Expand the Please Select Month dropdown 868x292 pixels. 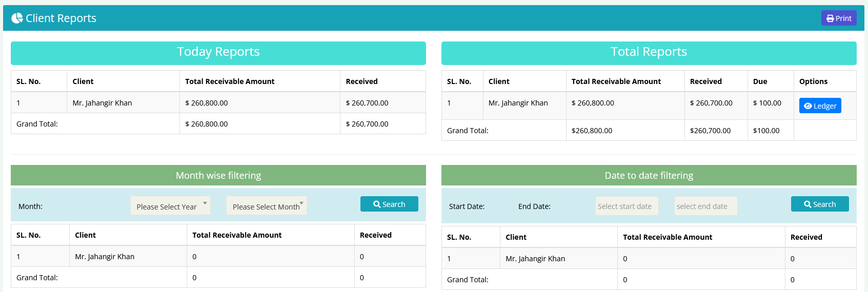click(x=266, y=206)
